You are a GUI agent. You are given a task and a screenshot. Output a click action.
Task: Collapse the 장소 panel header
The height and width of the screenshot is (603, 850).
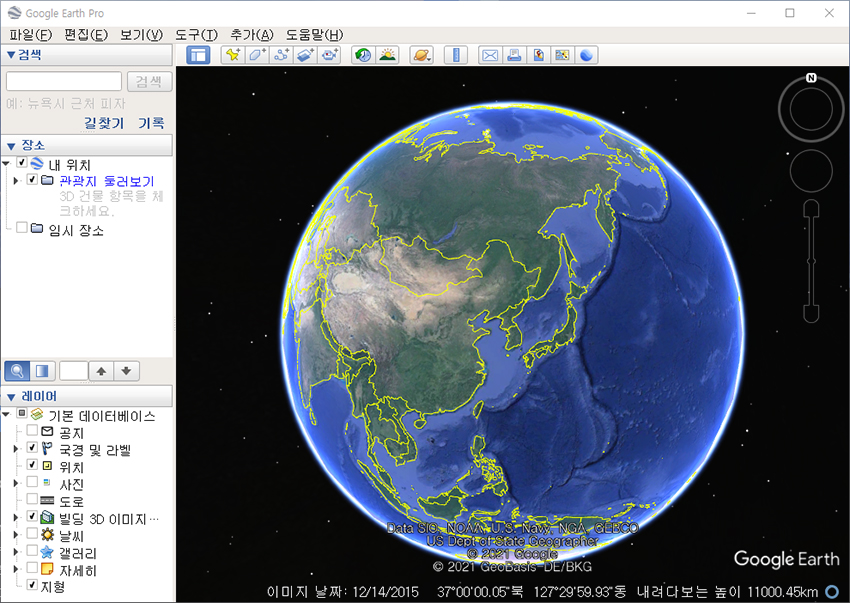87,145
